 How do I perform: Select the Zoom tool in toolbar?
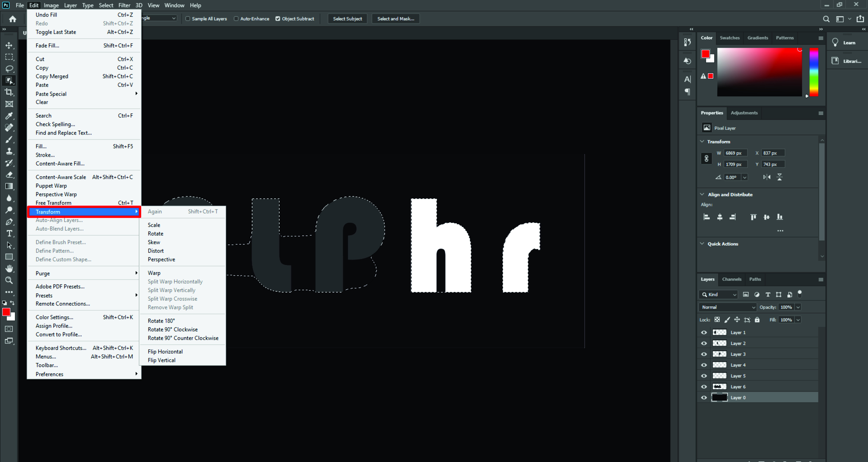click(9, 280)
